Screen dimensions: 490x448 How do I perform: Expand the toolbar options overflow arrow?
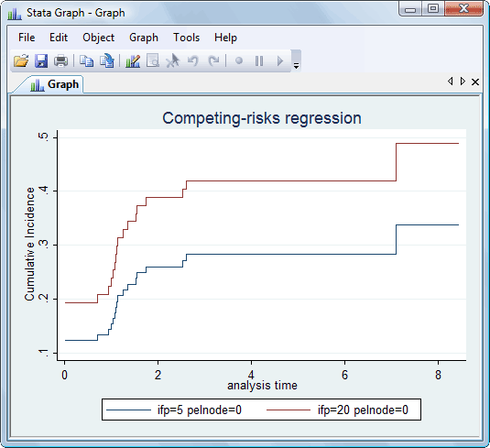(296, 66)
